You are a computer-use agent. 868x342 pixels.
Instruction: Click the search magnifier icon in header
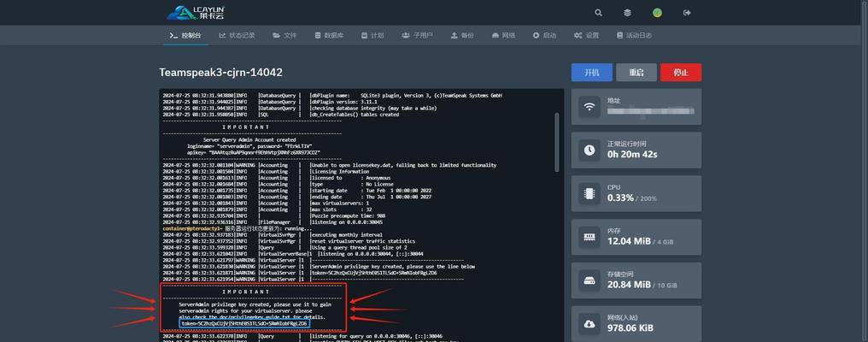coord(598,13)
